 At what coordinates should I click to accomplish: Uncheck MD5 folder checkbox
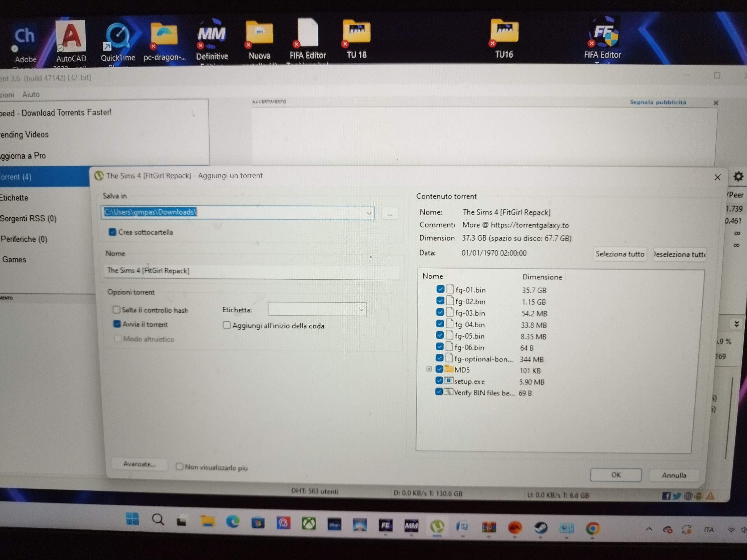click(x=439, y=369)
